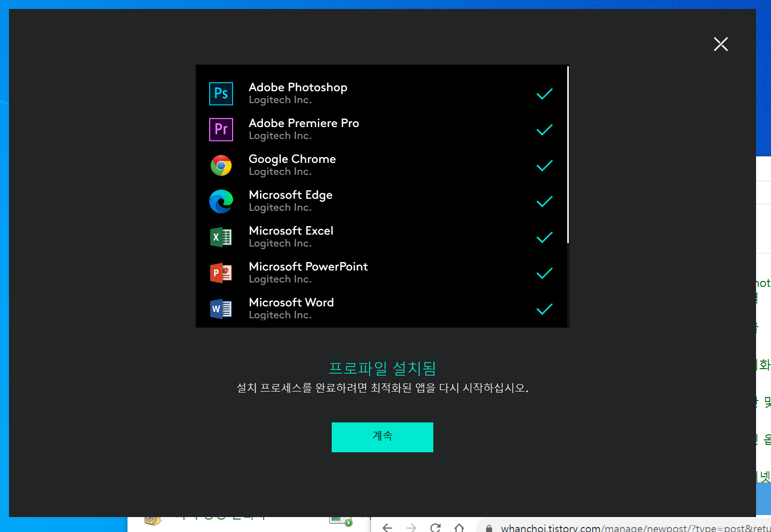The width and height of the screenshot is (771, 532).
Task: Click the Microsoft Excel icon
Action: click(x=221, y=237)
